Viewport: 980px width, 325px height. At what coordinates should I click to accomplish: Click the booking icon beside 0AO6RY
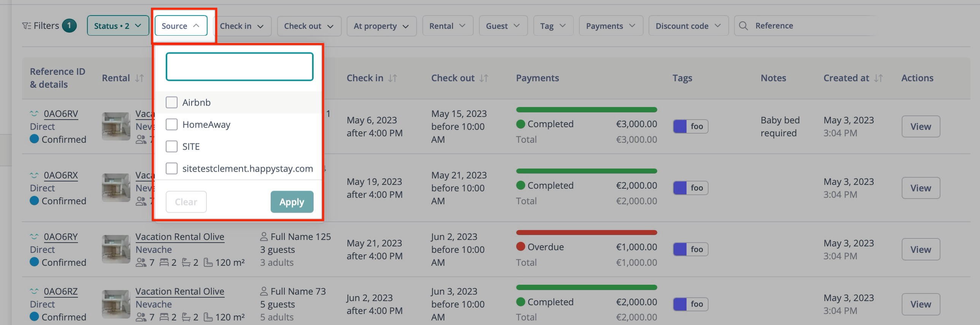pyautogui.click(x=34, y=237)
